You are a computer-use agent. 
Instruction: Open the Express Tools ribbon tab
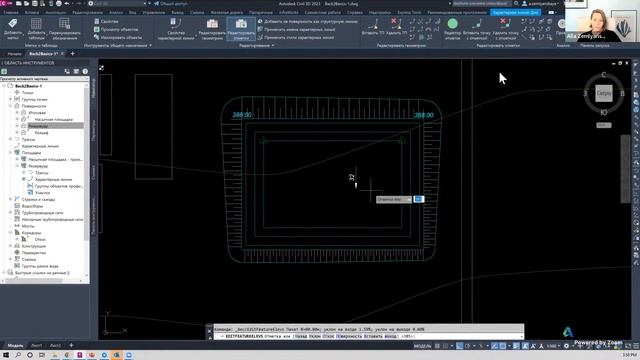click(x=409, y=12)
